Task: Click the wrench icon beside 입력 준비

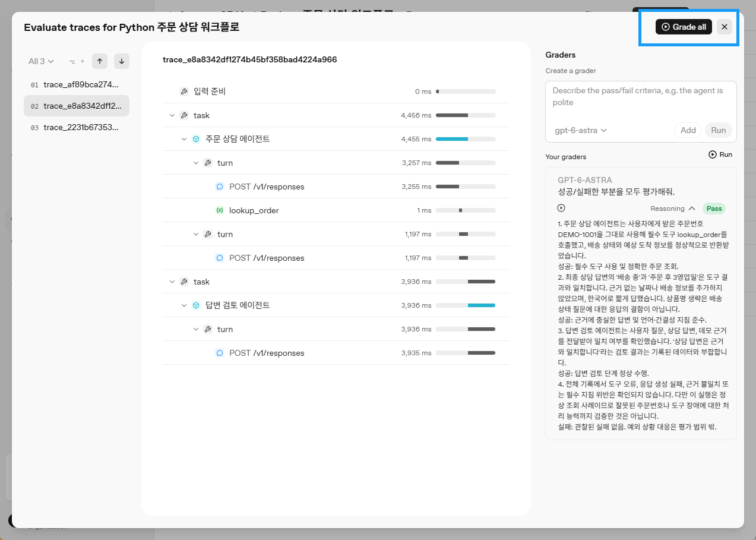Action: point(184,91)
